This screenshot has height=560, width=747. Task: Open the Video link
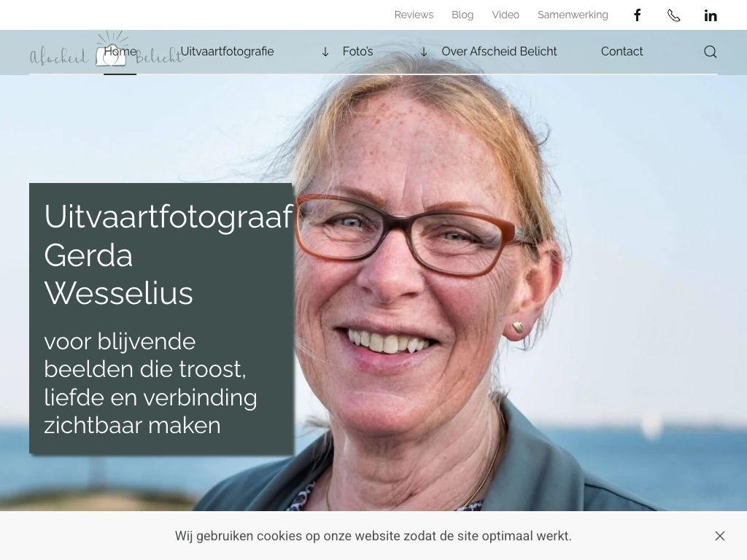(506, 15)
